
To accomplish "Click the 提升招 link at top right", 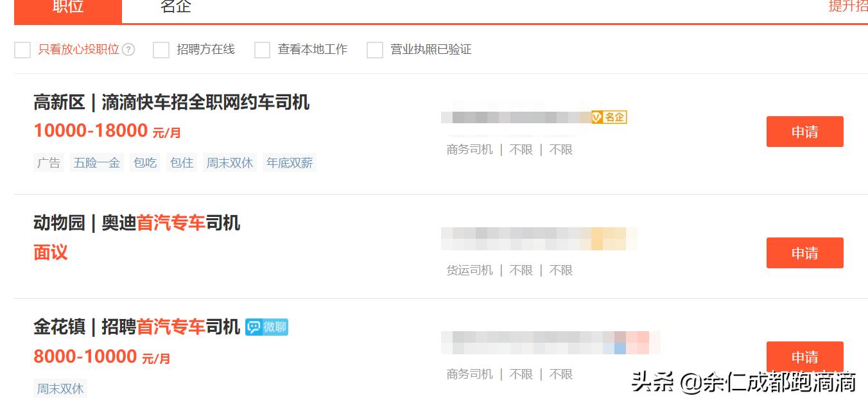I will tap(849, 7).
